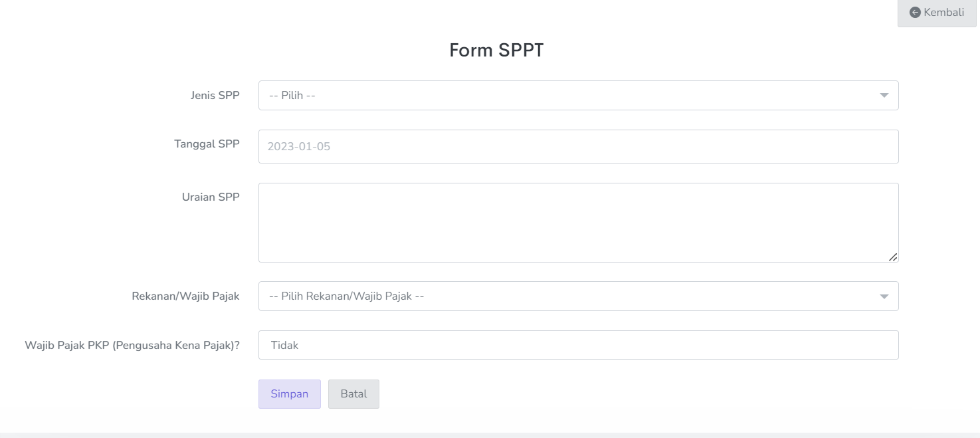Click the caret arrow in Rekanan/Wajib Pajak field
980x438 pixels.
click(x=884, y=296)
